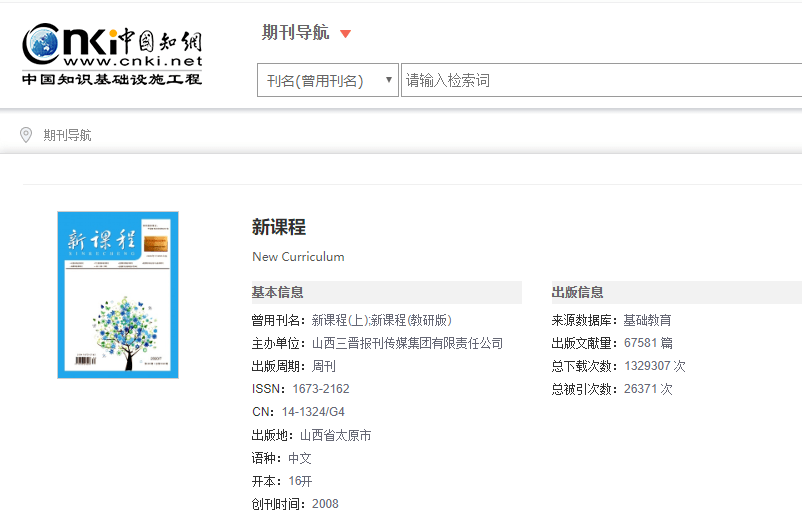The image size is (802, 515).
Task: Click the 中国知识基础设施工程 logo caption
Action: tap(112, 79)
